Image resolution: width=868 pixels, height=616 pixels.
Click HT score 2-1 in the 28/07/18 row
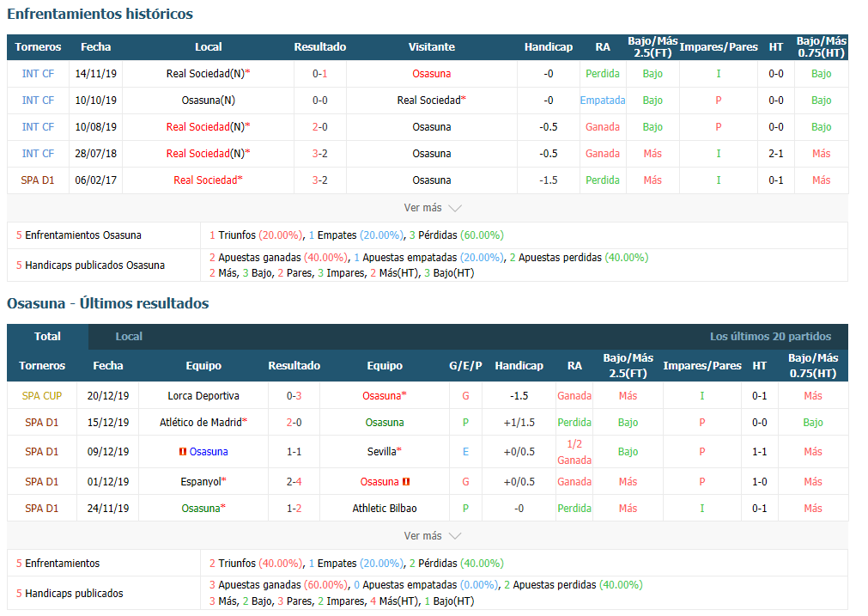(775, 154)
